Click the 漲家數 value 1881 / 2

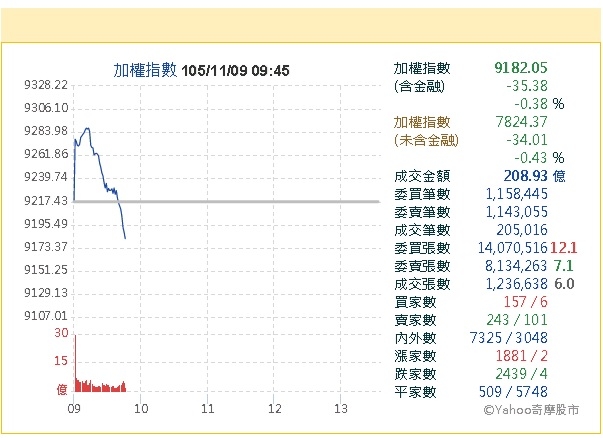tap(521, 356)
